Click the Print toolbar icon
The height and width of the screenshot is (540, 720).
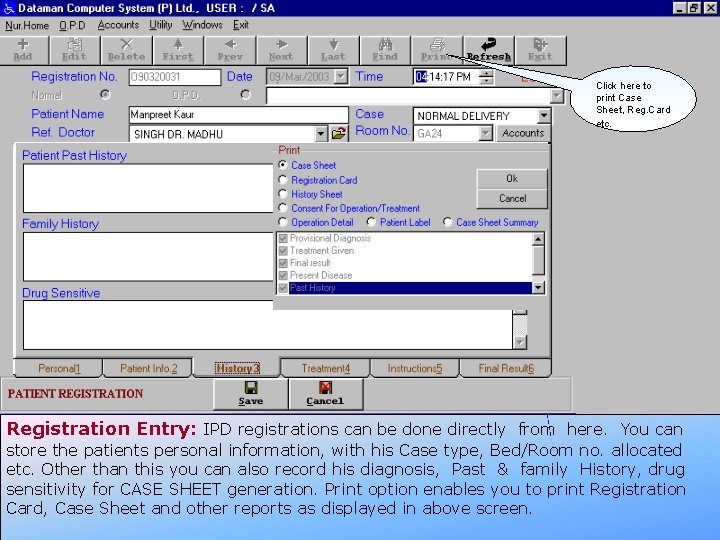click(437, 50)
